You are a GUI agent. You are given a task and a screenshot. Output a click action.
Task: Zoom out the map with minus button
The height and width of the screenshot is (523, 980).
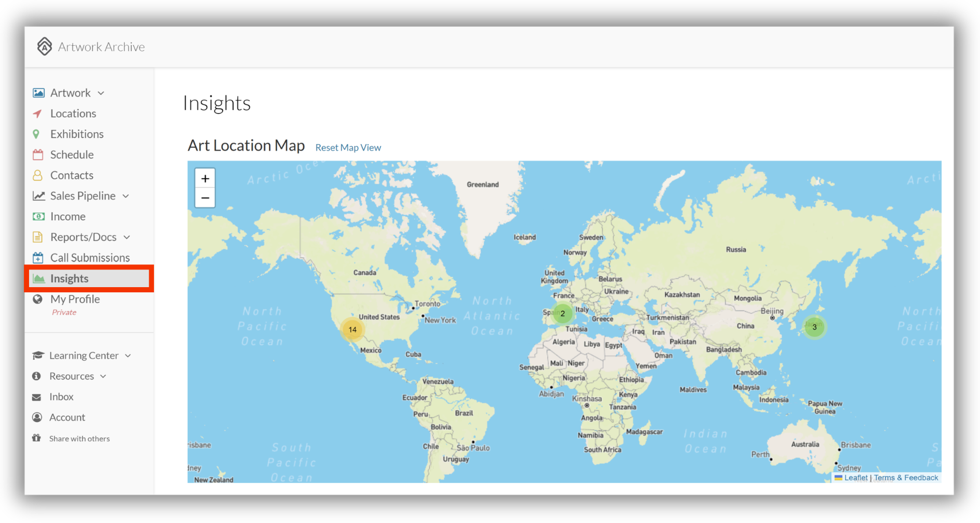click(x=205, y=198)
